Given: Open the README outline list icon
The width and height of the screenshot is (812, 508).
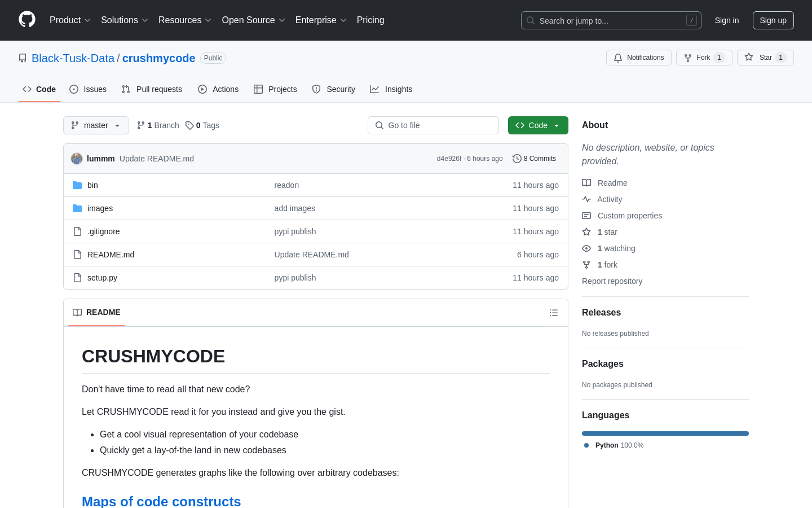Looking at the screenshot, I should coord(554,313).
